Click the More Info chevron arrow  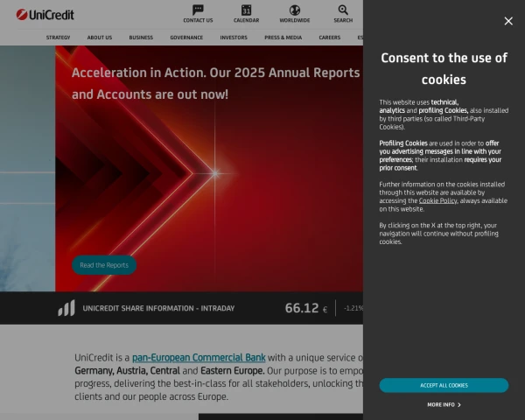point(459,404)
